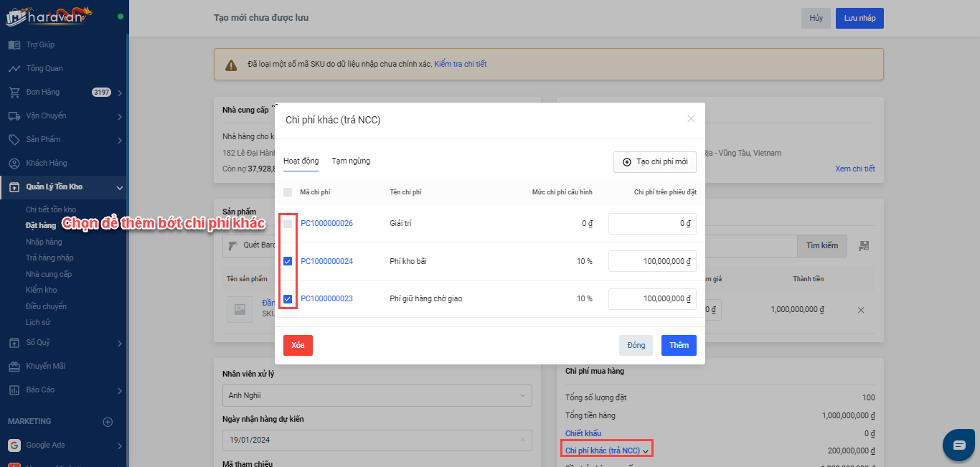Select the Hoạt động tab
The height and width of the screenshot is (467, 980).
tap(301, 161)
